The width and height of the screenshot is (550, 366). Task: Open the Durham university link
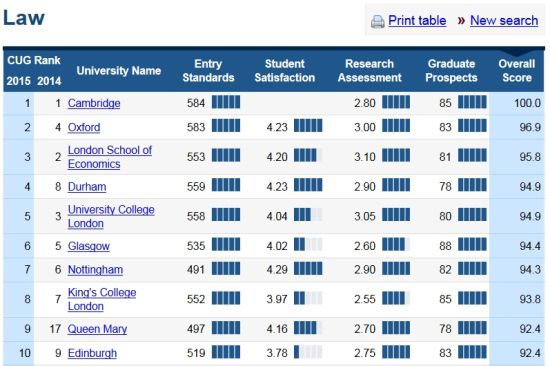[87, 187]
